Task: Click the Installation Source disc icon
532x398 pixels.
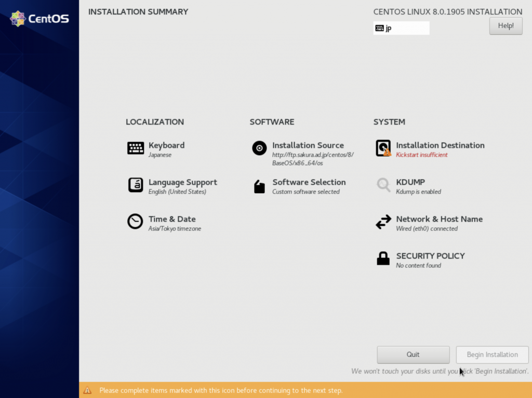Action: 259,148
